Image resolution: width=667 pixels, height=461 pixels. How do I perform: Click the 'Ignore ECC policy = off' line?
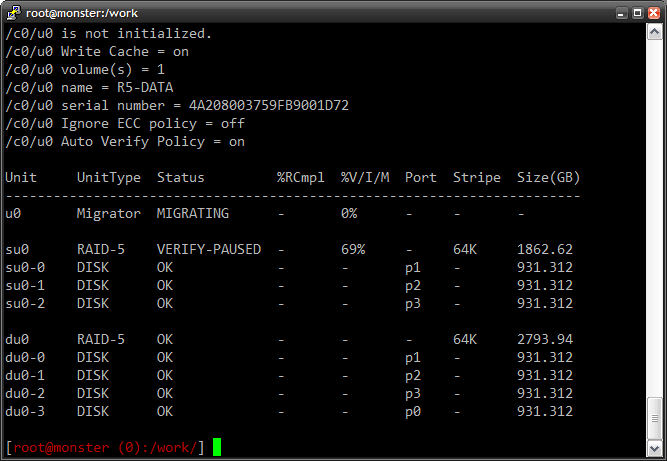coord(125,124)
